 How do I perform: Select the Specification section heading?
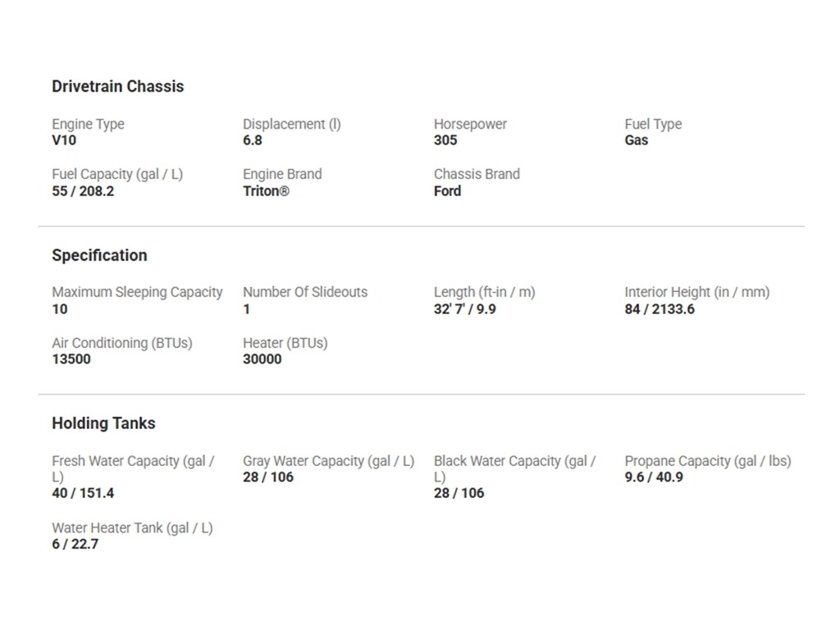click(x=99, y=255)
